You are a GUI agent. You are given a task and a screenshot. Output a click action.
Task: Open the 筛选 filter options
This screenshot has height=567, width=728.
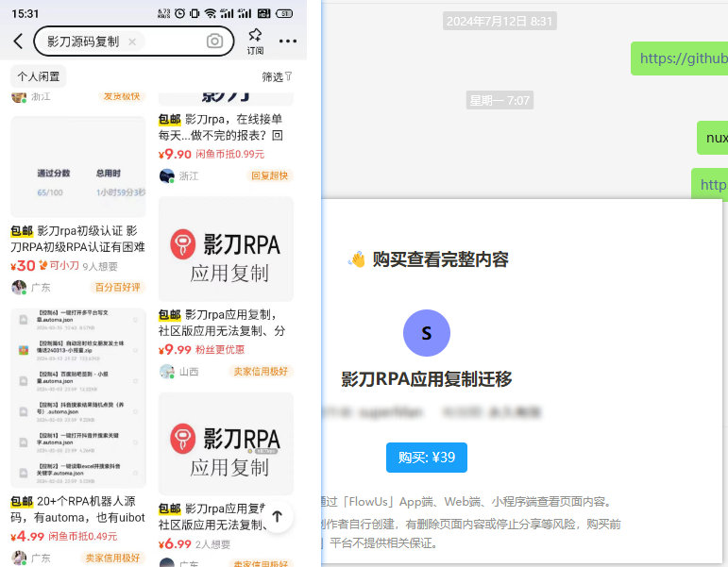point(278,76)
